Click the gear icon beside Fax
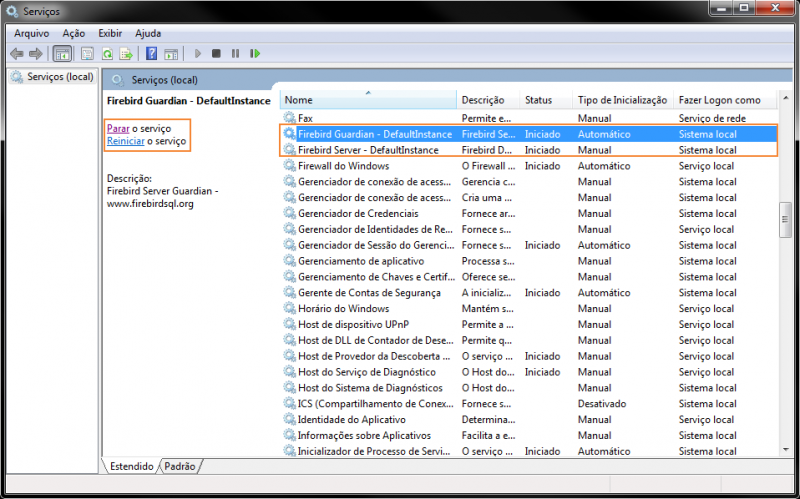800x499 pixels. (x=289, y=118)
